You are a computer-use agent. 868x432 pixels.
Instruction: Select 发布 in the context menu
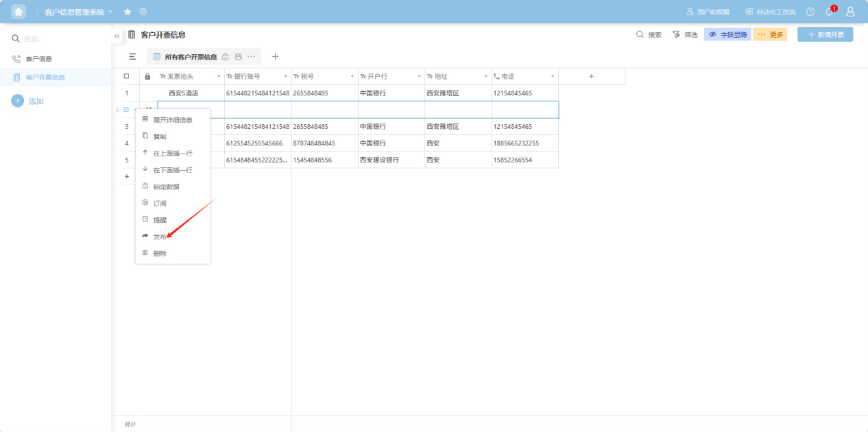pyautogui.click(x=159, y=237)
